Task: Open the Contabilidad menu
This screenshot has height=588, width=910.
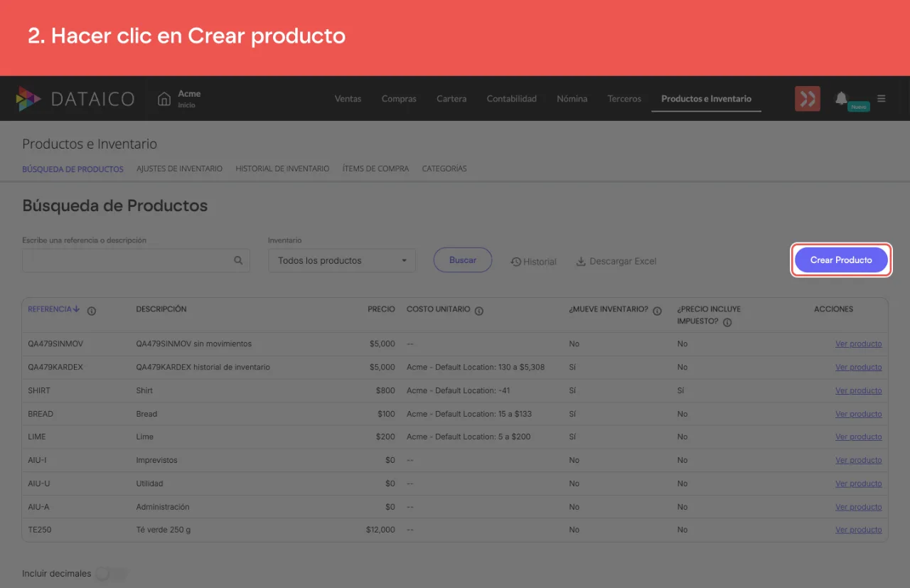Action: click(x=512, y=99)
